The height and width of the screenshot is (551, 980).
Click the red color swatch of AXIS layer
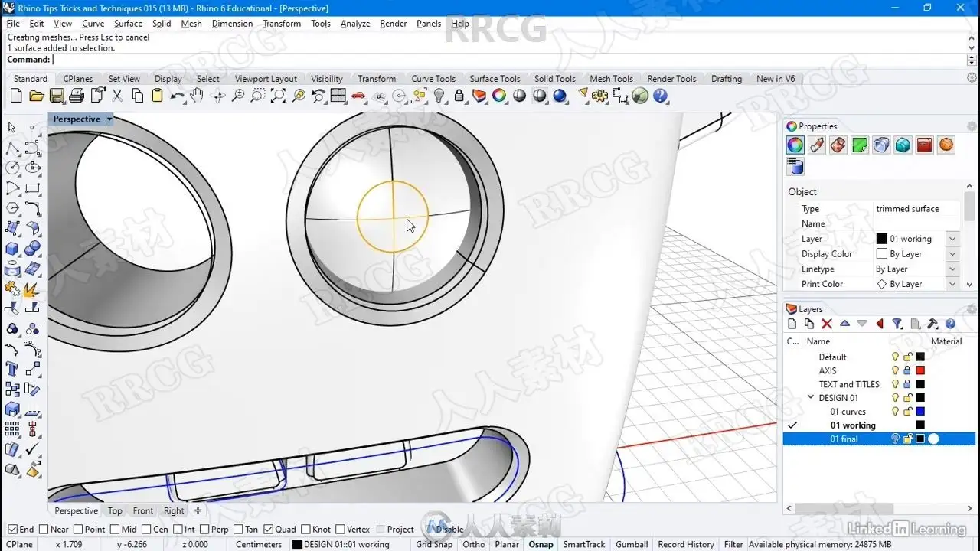[x=920, y=370]
